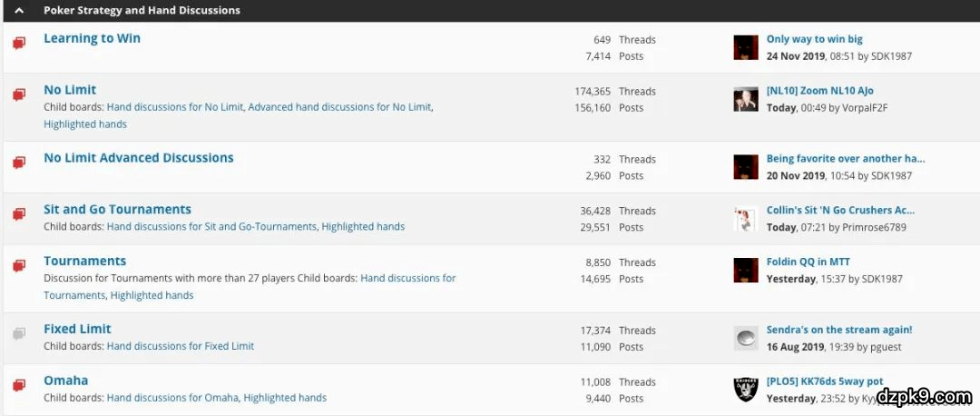Screen dimensions: 980x416
Task: Open the Learning to Win forum
Action: point(92,38)
